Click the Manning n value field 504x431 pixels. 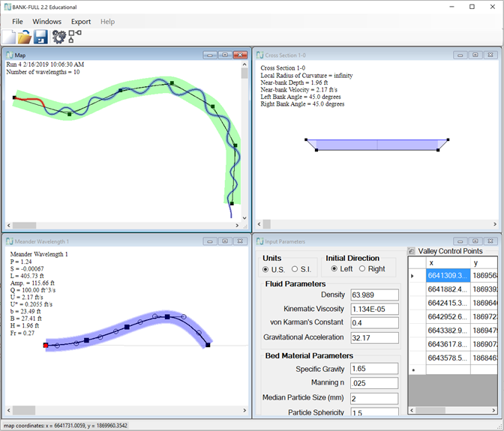coord(373,383)
